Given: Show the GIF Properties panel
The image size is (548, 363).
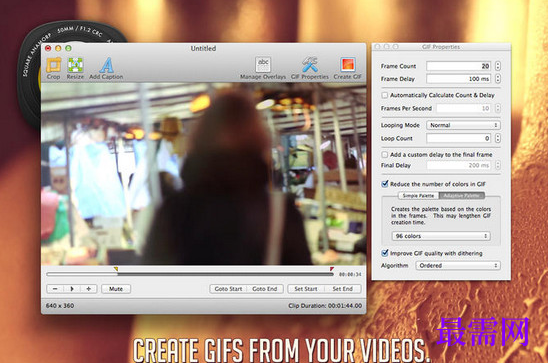Looking at the screenshot, I should point(310,65).
